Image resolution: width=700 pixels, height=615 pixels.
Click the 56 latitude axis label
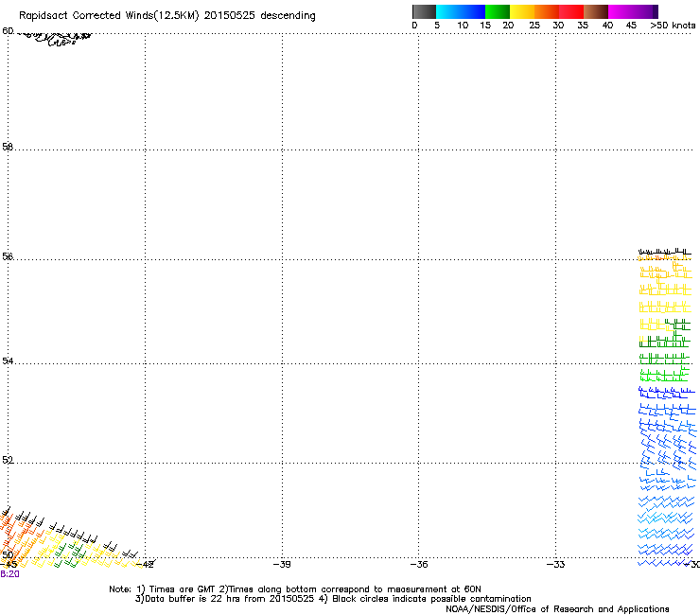click(8, 256)
